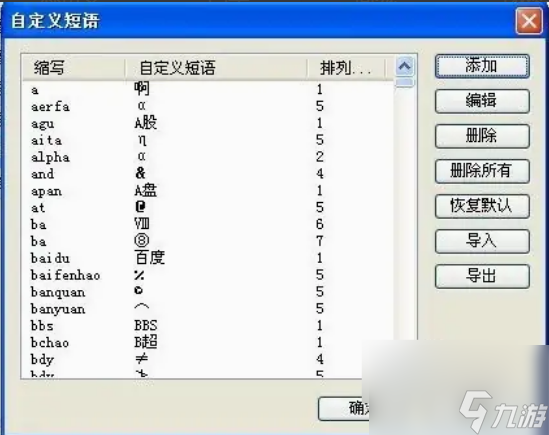Screen dimensions: 549x435
Task: Select the "alpha" row
Action: (x=208, y=157)
